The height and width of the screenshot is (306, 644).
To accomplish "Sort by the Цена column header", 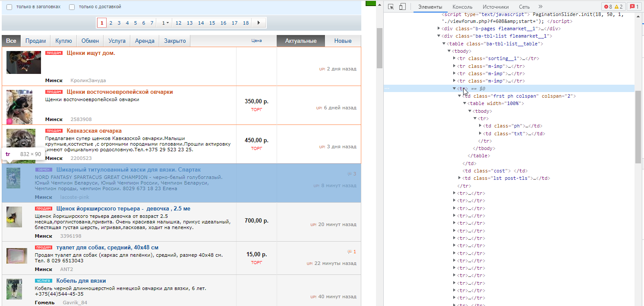I will coord(256,41).
